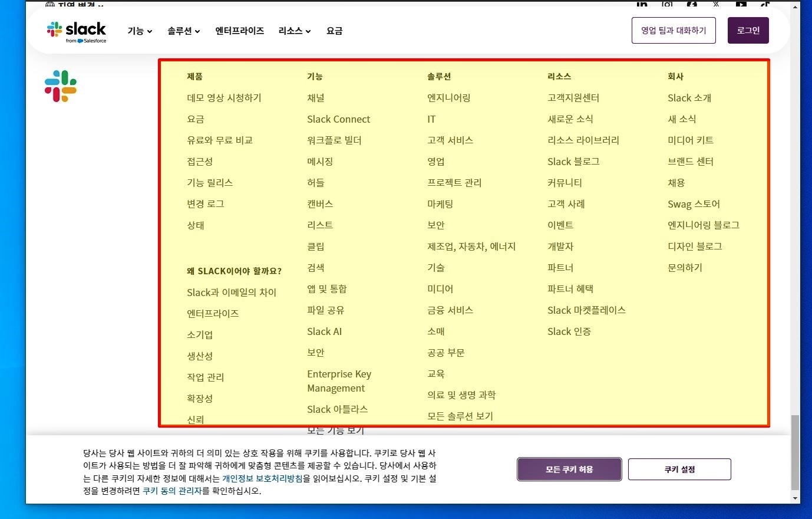Screen dimensions: 812x519
Task: Open 고객 서비스 footer link
Action: tap(450, 140)
